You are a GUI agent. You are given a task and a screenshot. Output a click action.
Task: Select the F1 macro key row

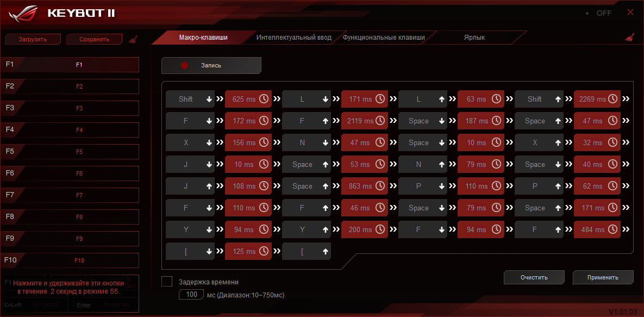click(70, 65)
